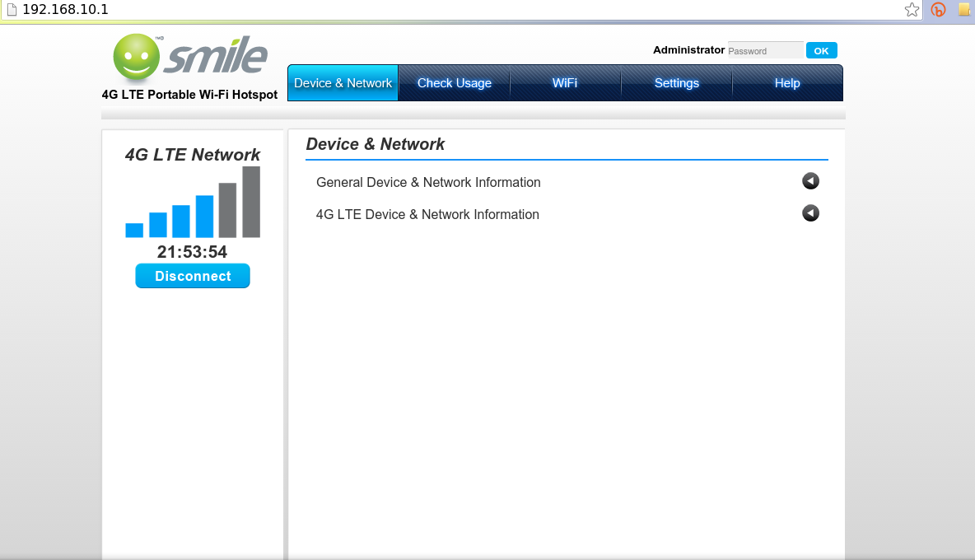
Task: Click the 192.168.10.1 address bar
Action: tap(460, 9)
